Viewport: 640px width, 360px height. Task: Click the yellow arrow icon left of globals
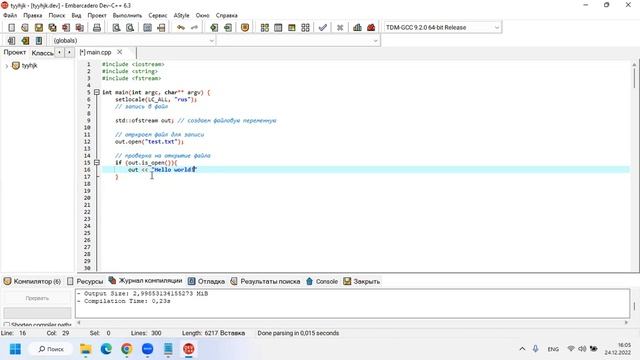click(25, 40)
